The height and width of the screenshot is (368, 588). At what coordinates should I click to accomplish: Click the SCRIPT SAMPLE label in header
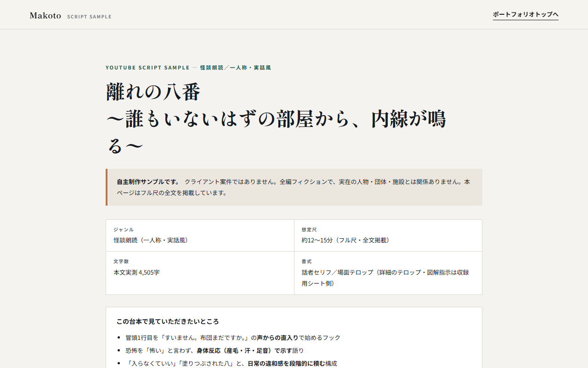pos(89,17)
